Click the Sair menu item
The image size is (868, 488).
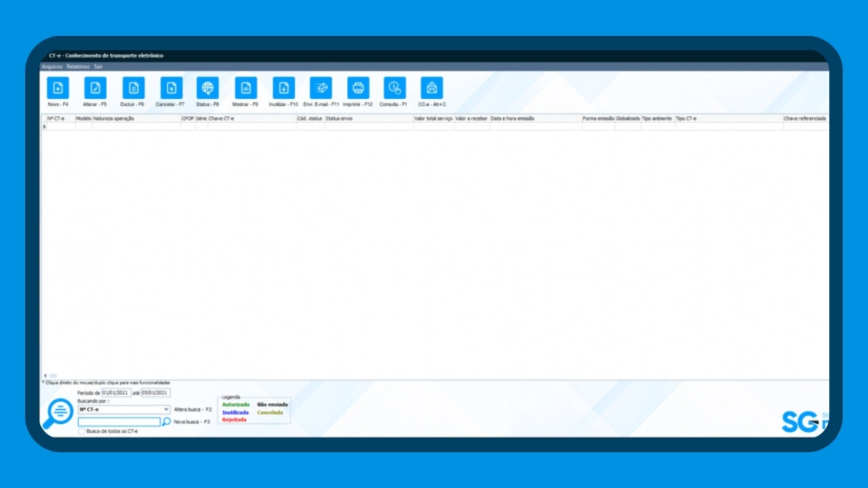click(x=98, y=66)
